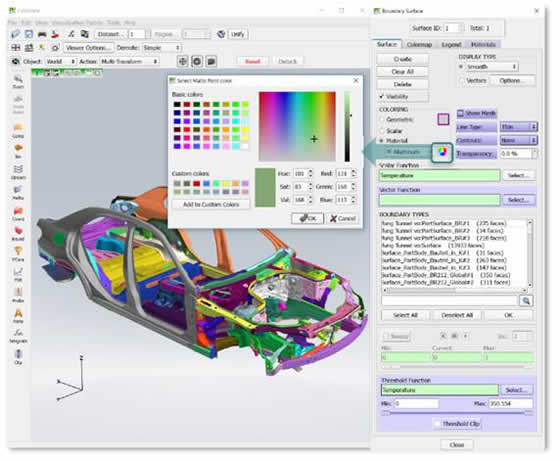Step the Transparency percent spinner

534,154
